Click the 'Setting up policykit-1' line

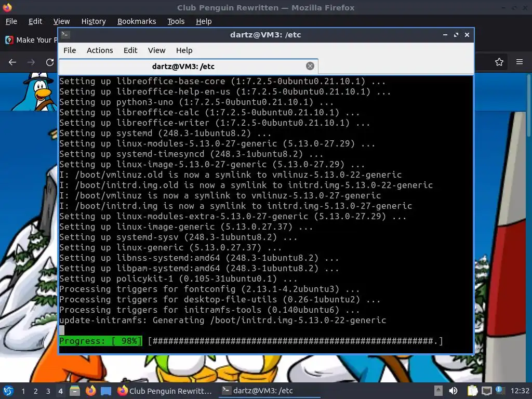coord(179,279)
